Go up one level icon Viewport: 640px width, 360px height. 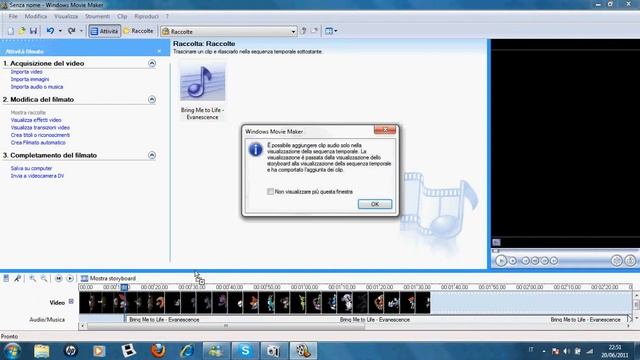[x=304, y=31]
